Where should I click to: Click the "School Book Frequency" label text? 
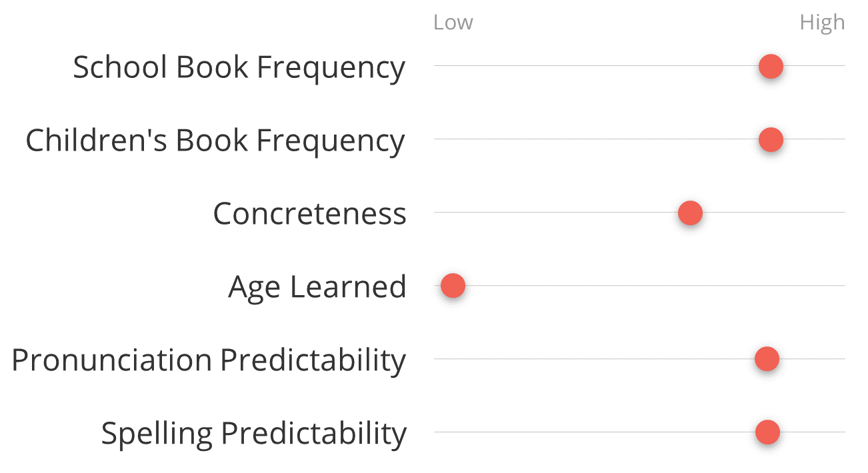239,67
